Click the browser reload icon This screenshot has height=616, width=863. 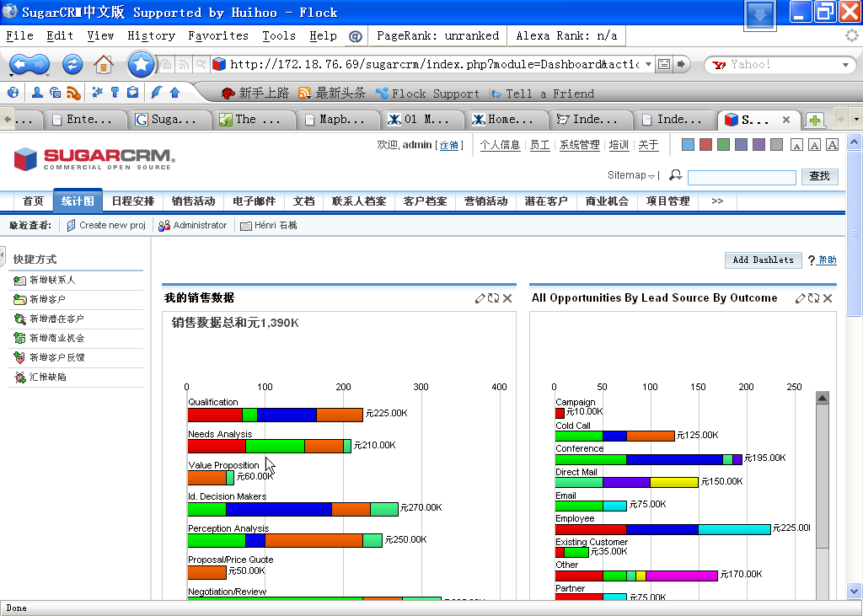(73, 64)
